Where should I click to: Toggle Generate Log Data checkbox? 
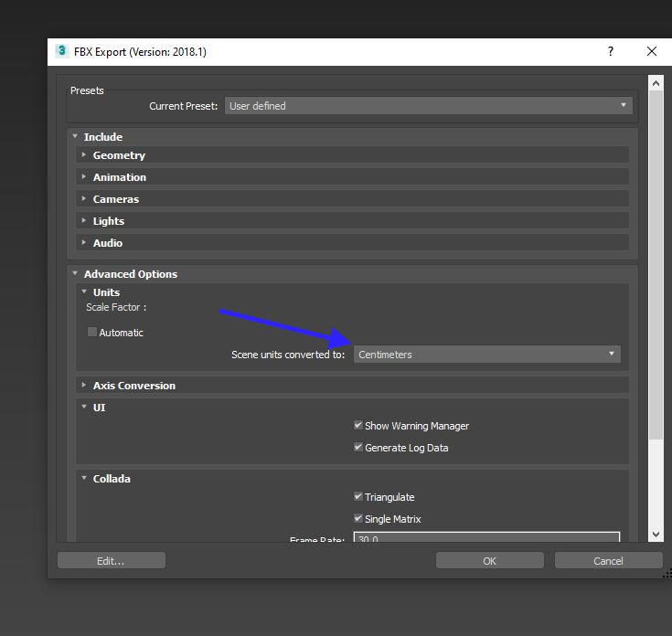(358, 448)
